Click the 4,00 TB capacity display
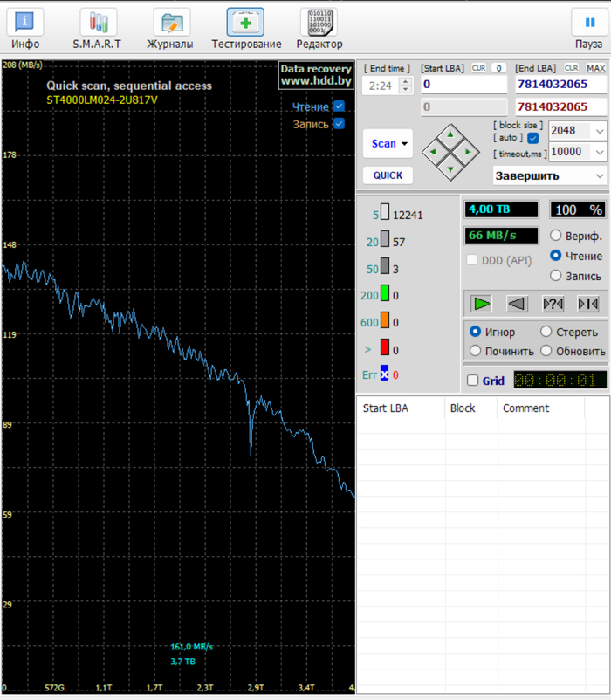 coord(501,209)
